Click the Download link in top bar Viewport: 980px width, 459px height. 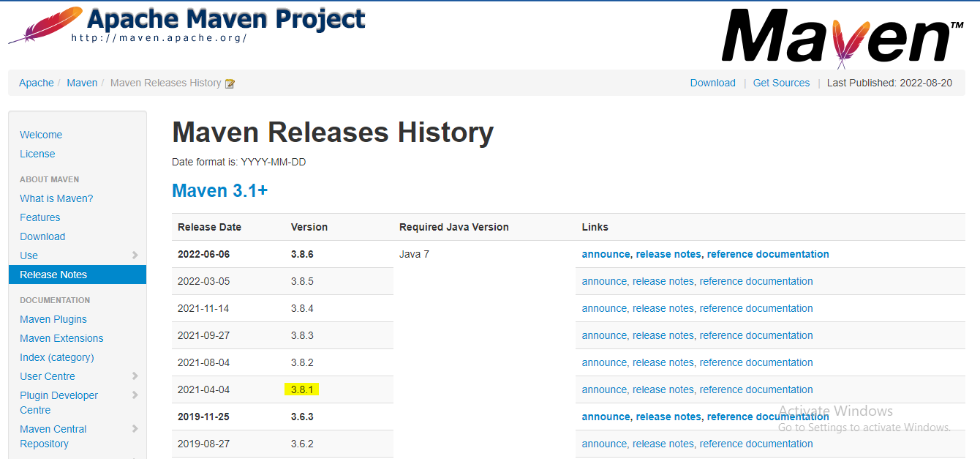(713, 83)
